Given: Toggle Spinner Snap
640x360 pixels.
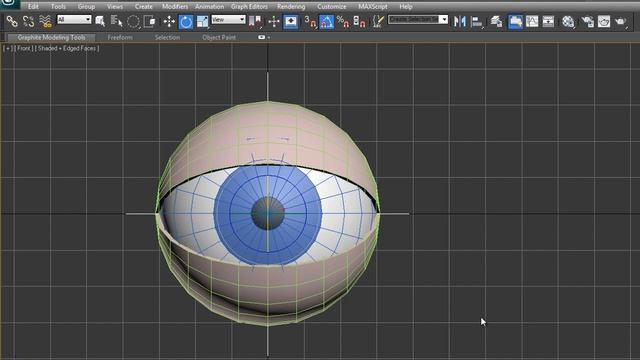Looking at the screenshot, I should point(360,21).
